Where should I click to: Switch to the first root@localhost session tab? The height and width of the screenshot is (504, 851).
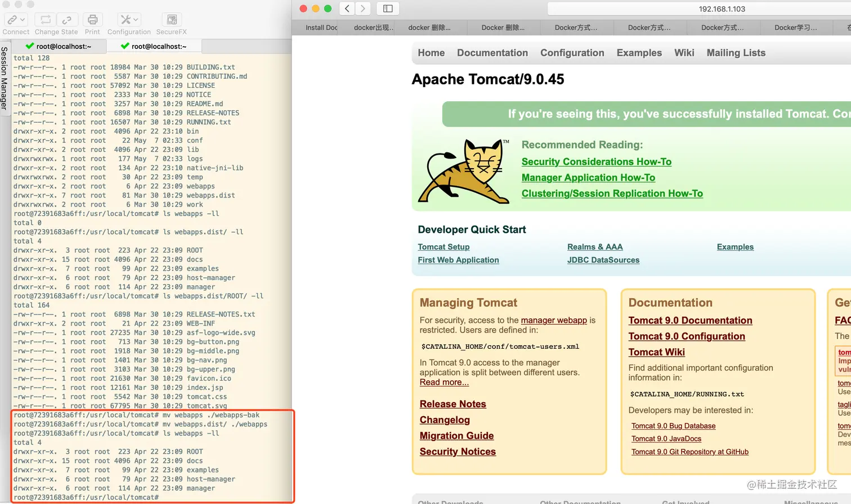(62, 46)
